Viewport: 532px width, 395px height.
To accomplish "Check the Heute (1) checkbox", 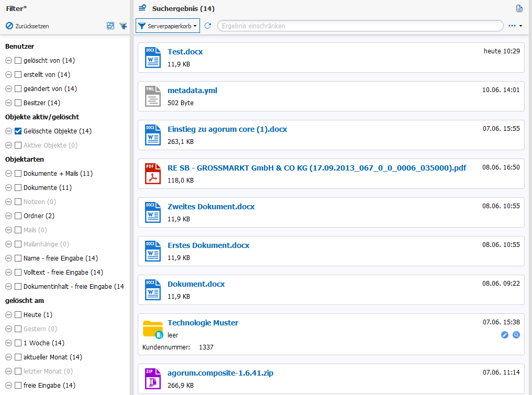I will 18,315.
